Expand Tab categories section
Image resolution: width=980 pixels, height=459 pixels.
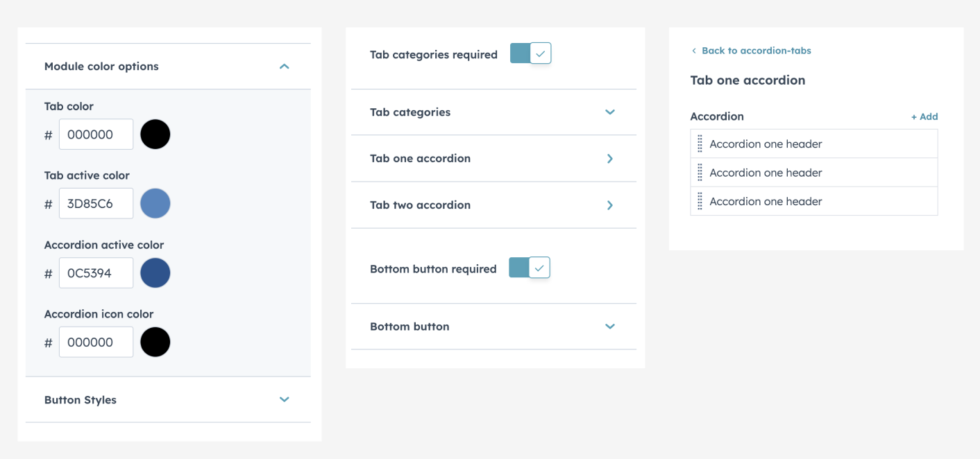(x=610, y=112)
